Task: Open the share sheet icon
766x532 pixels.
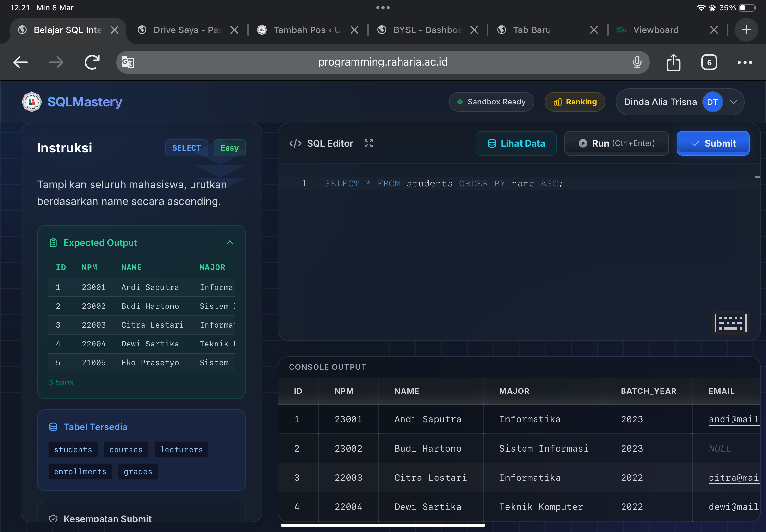Action: pos(673,62)
